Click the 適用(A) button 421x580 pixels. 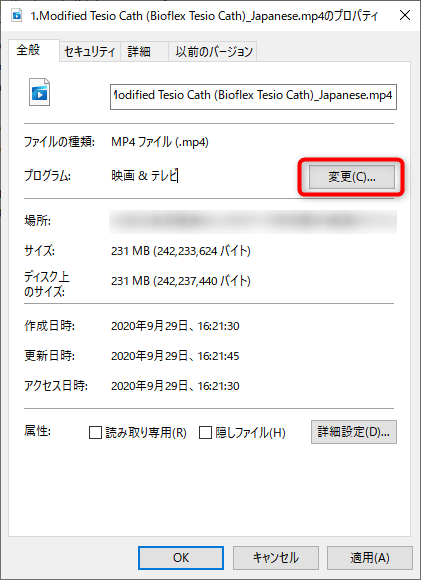[x=370, y=558]
